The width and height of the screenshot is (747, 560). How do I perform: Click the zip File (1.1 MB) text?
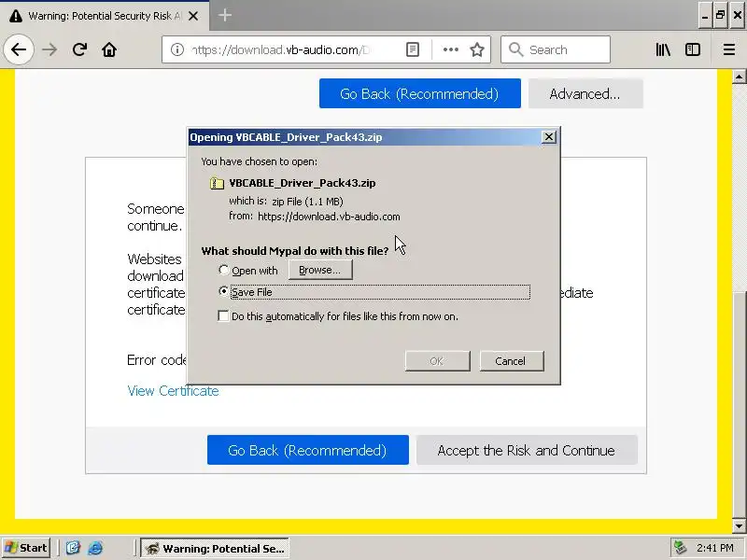tap(307, 202)
